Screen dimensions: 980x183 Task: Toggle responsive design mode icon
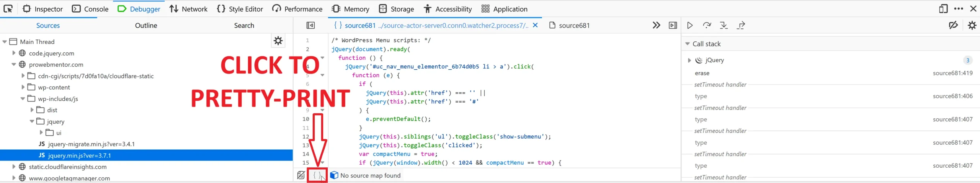[x=943, y=9]
